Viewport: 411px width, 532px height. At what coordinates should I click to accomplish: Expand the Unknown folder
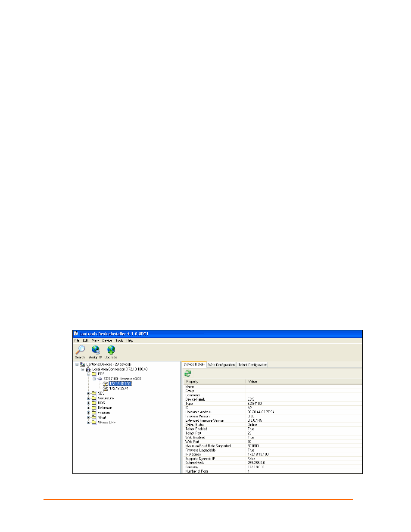[x=88, y=408]
